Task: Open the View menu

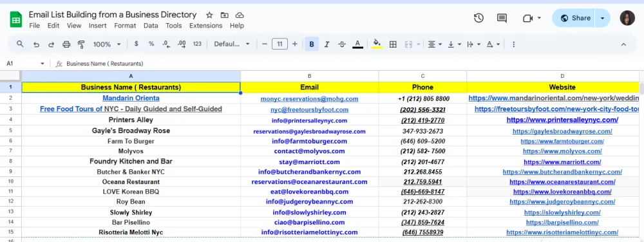Action: click(x=74, y=26)
